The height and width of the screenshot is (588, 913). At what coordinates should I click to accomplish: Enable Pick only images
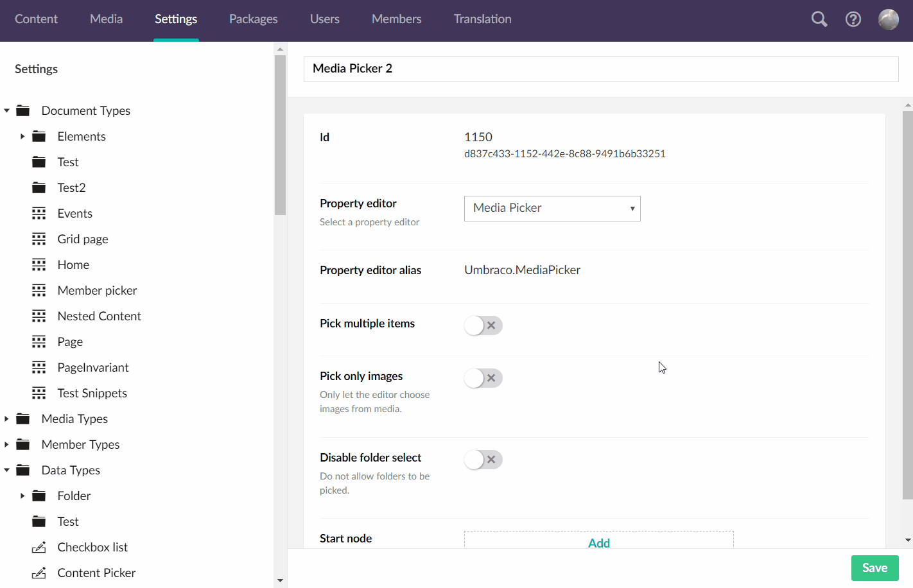point(483,378)
